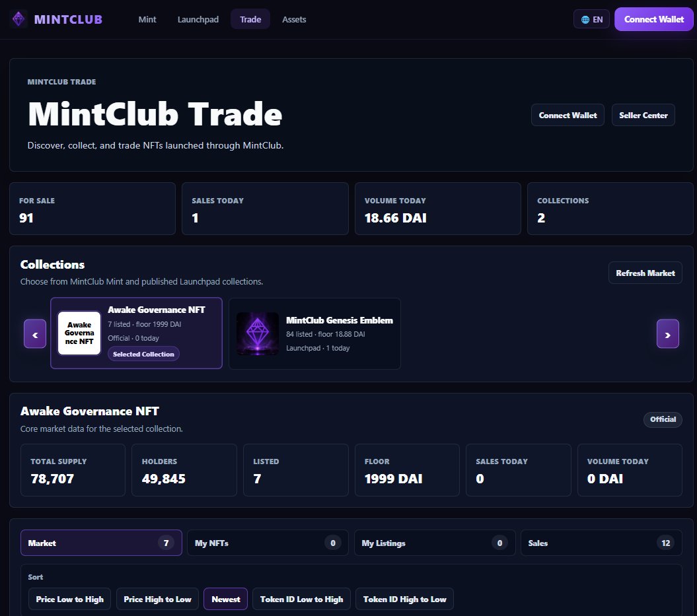Click the 18.66 DAI volume today value
The height and width of the screenshot is (616, 697).
point(396,218)
